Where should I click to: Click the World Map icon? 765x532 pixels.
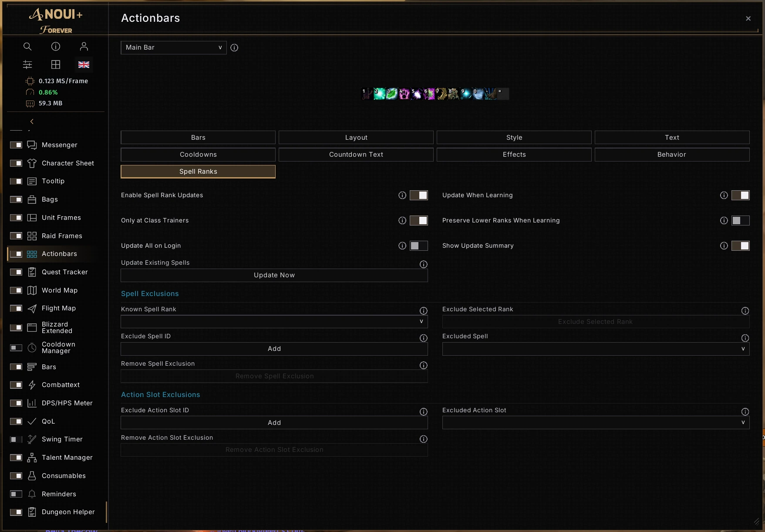[32, 290]
